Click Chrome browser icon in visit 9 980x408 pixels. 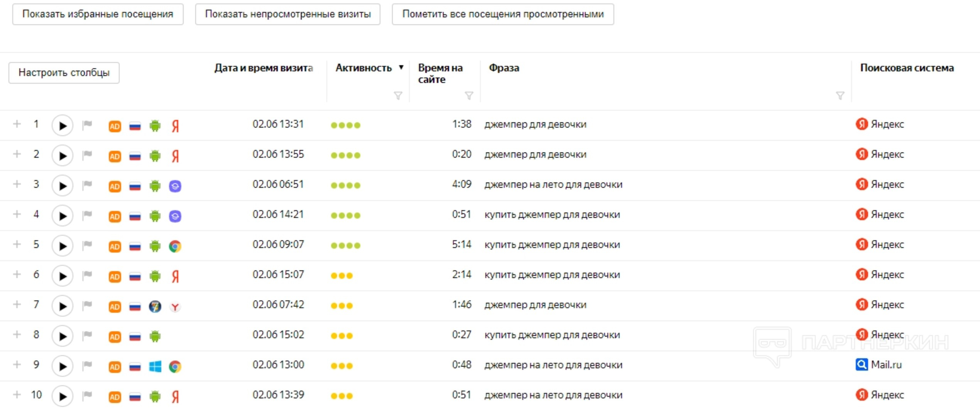175,366
